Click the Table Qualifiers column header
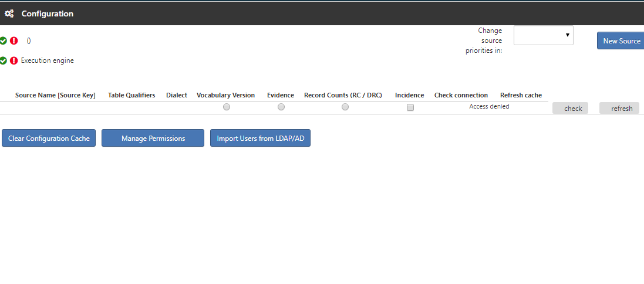The height and width of the screenshot is (284, 644). click(x=132, y=95)
